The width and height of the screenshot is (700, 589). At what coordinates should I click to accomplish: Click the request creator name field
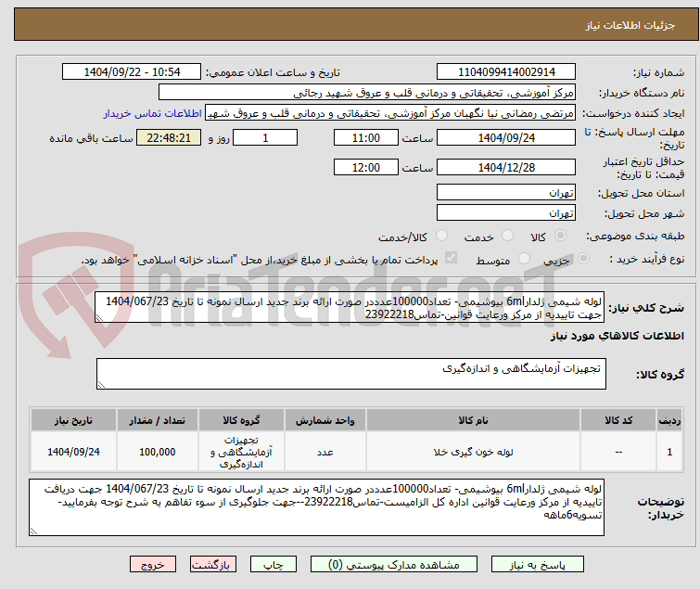coord(390,113)
